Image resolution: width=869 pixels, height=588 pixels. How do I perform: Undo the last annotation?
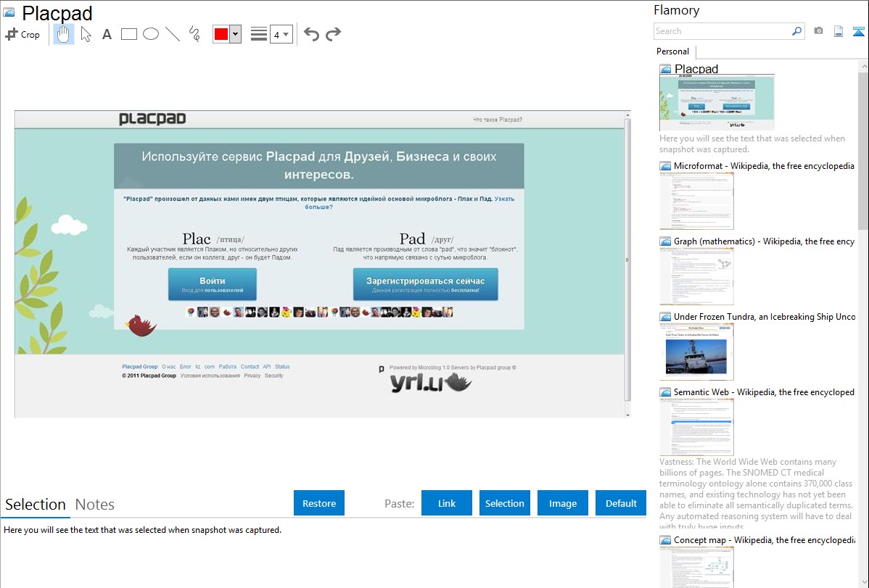click(311, 34)
